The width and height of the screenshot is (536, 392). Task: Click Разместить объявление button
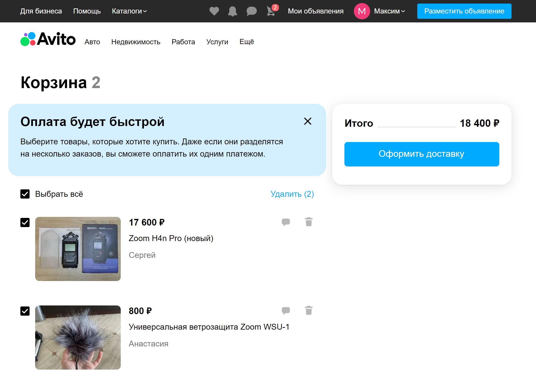(x=464, y=11)
